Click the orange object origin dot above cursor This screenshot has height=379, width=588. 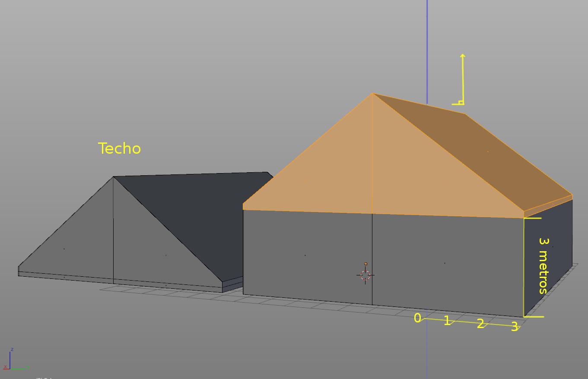tap(366, 264)
